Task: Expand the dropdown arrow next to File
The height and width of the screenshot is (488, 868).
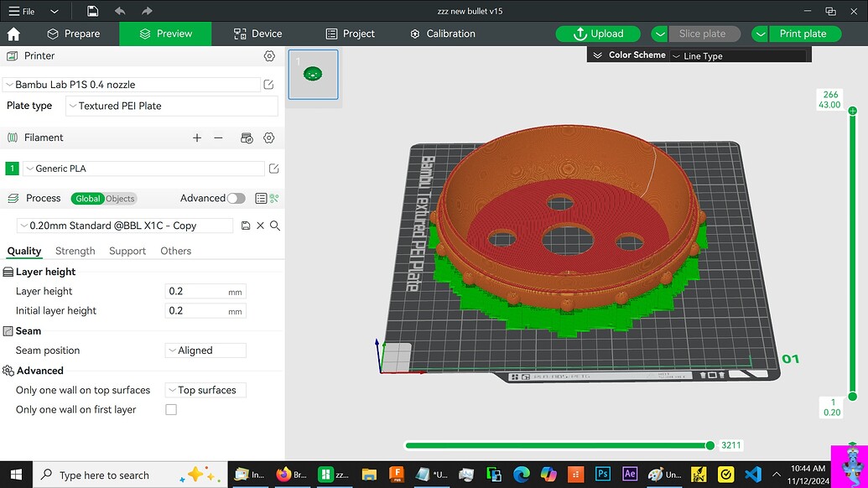Action: pos(55,11)
